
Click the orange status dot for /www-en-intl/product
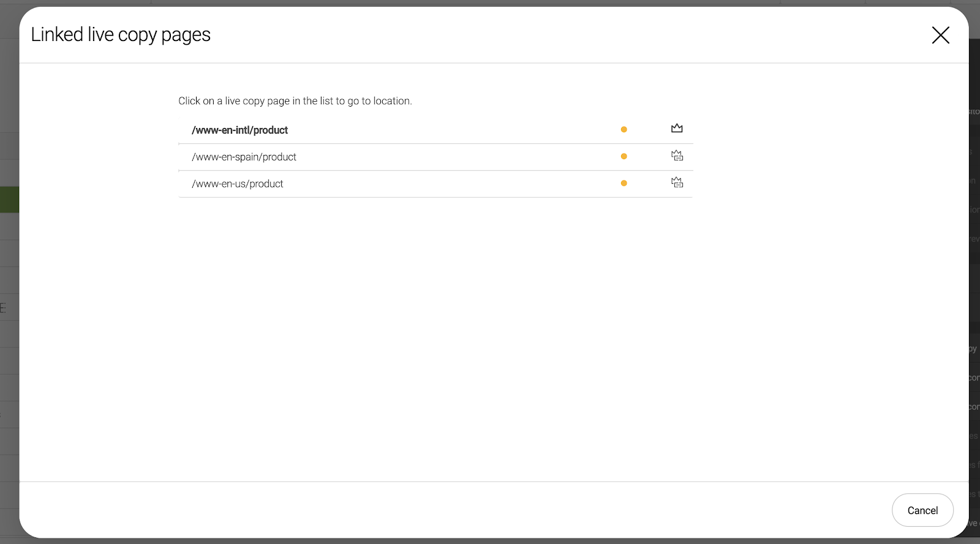pos(624,129)
